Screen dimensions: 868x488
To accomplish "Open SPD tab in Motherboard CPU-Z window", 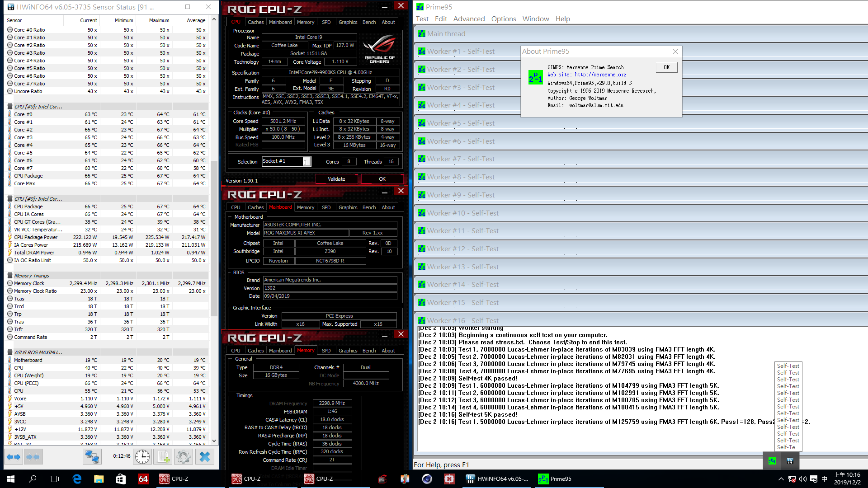I will coord(326,207).
